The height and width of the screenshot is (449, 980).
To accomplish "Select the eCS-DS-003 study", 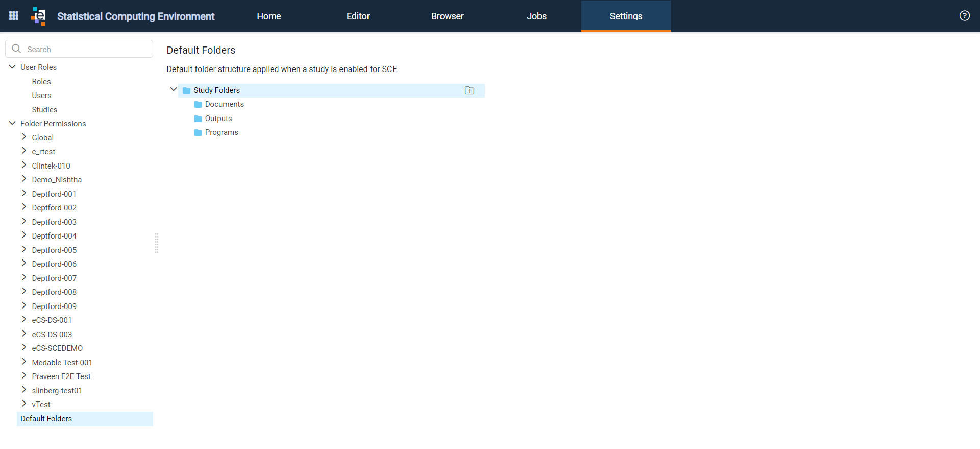I will pos(52,335).
